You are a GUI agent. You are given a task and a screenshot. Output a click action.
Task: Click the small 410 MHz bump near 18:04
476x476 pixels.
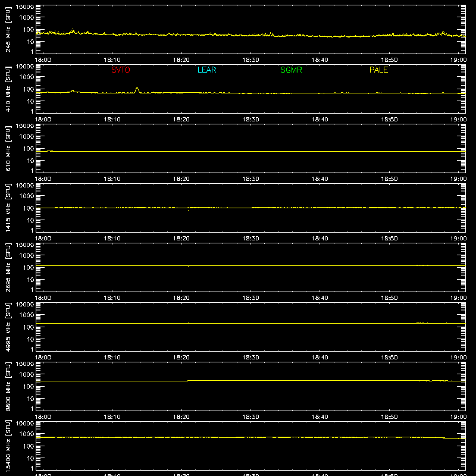(x=73, y=90)
